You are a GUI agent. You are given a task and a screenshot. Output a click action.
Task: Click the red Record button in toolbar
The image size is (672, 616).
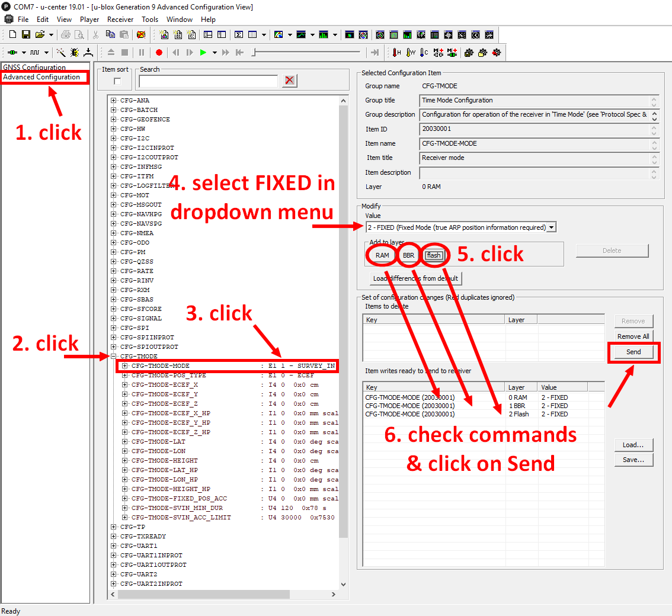(159, 53)
